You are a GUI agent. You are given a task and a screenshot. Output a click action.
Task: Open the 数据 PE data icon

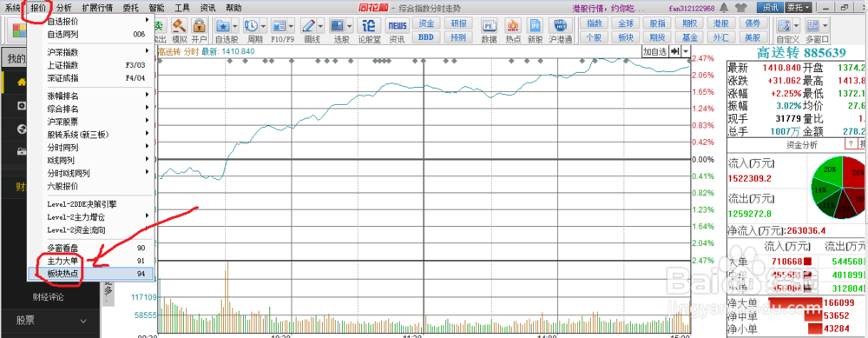489,30
